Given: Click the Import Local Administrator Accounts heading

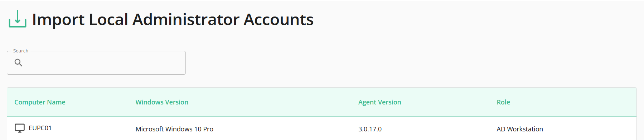Looking at the screenshot, I should click(173, 19).
